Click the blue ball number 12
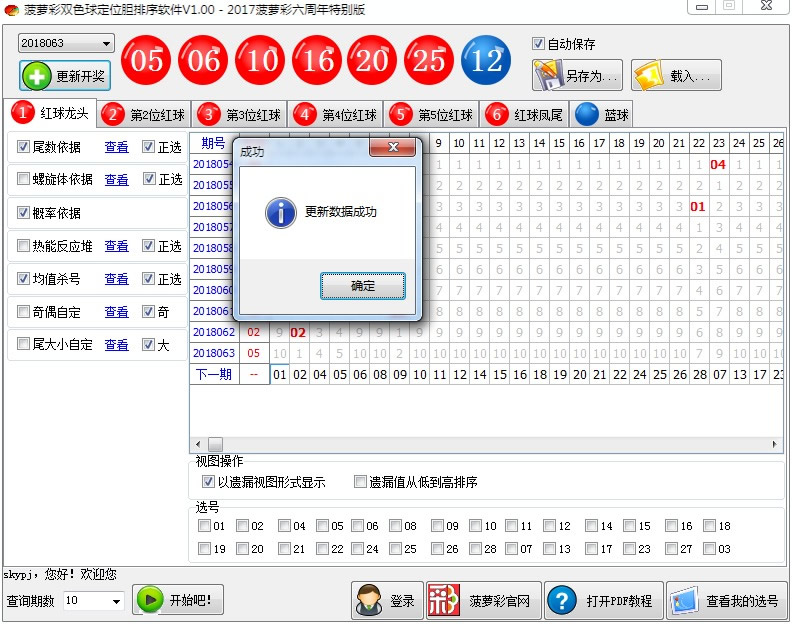The width and height of the screenshot is (792, 624). click(487, 61)
